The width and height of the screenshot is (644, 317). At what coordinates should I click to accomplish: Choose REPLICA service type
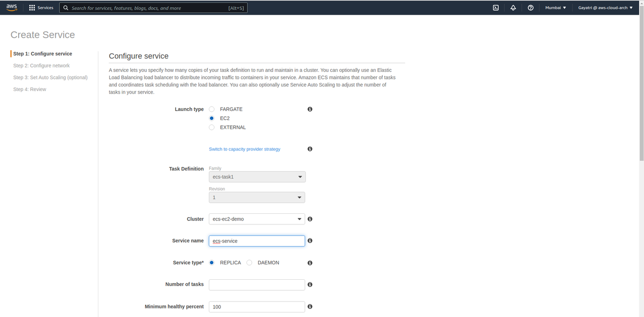[x=212, y=263]
